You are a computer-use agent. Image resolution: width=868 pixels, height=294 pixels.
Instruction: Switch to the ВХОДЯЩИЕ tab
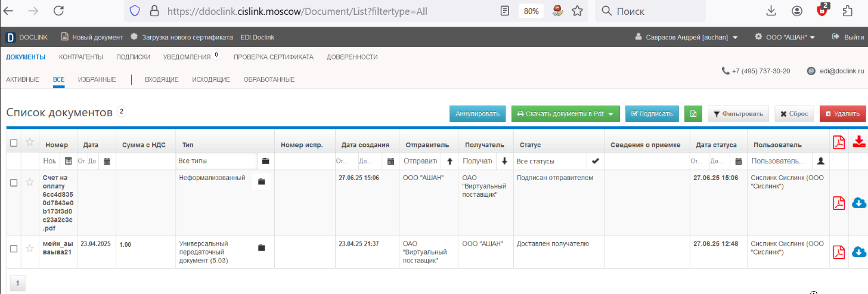[162, 79]
